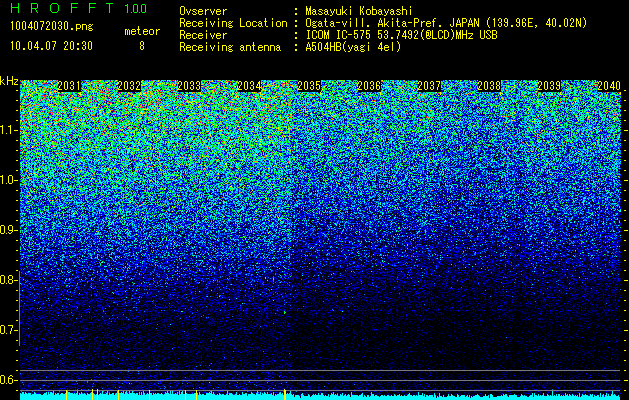Select the observer name Masayuki Kobayashi
This screenshot has width=629, height=400.
359,11
